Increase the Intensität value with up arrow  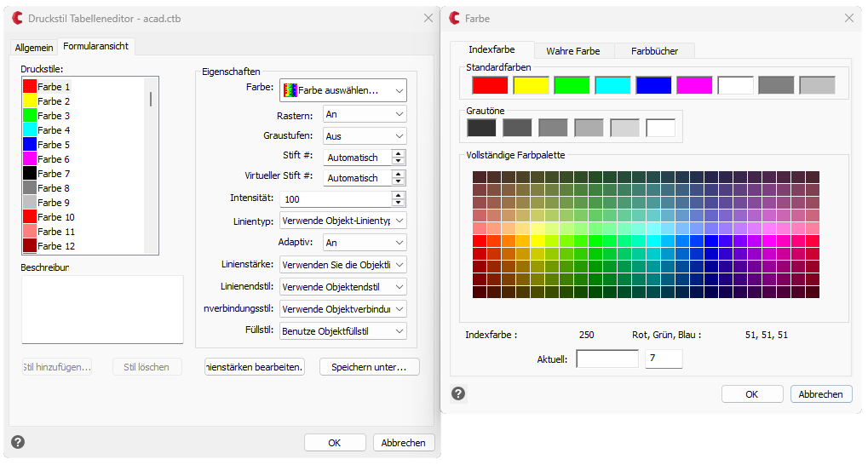pos(398,195)
